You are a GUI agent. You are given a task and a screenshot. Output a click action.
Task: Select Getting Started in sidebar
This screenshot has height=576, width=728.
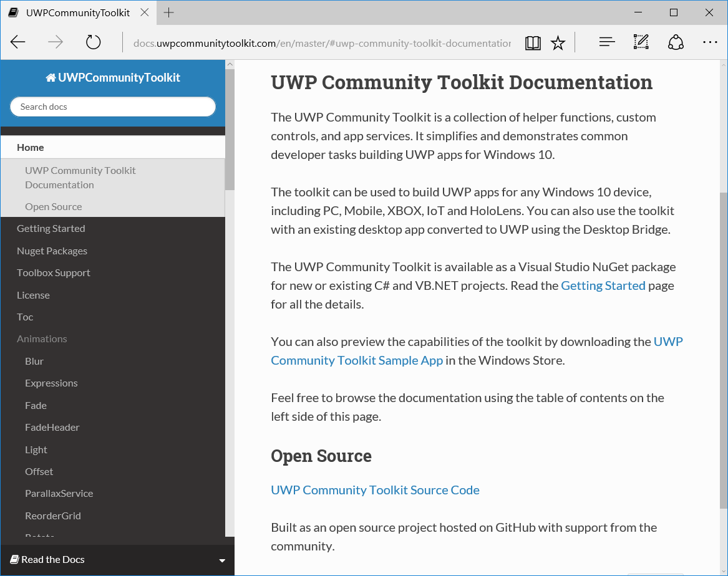[51, 228]
